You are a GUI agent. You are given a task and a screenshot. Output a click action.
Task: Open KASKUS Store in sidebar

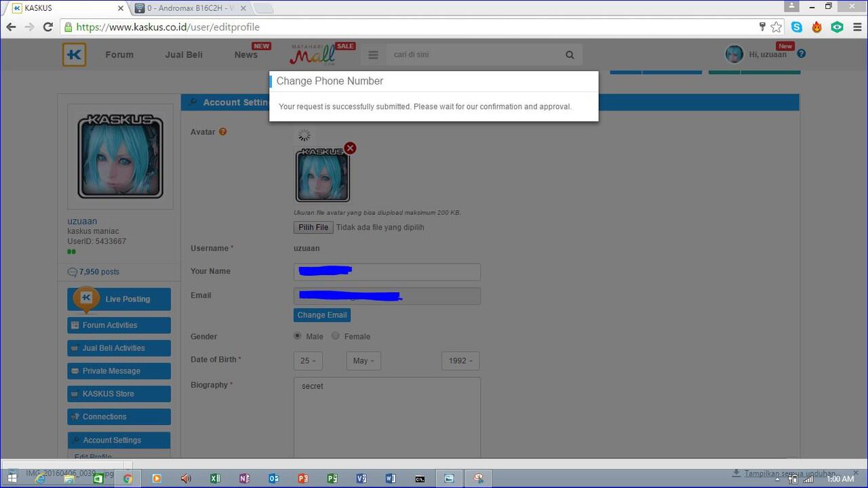119,394
